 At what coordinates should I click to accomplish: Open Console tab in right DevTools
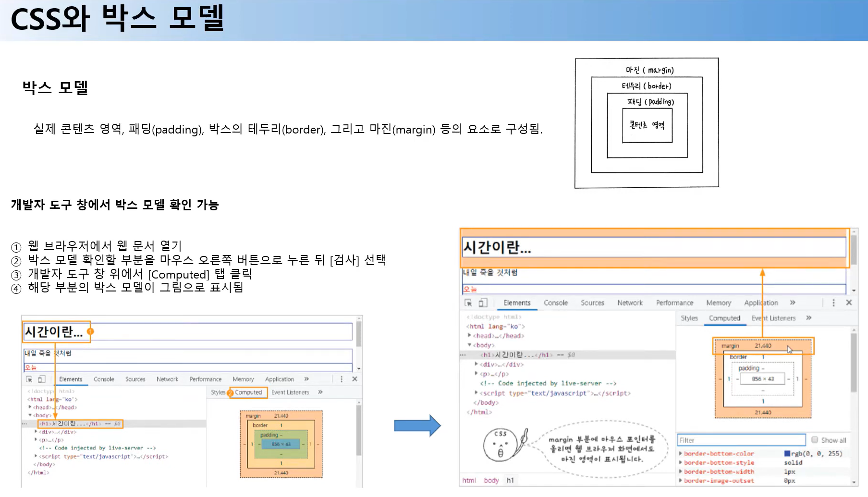[556, 303]
